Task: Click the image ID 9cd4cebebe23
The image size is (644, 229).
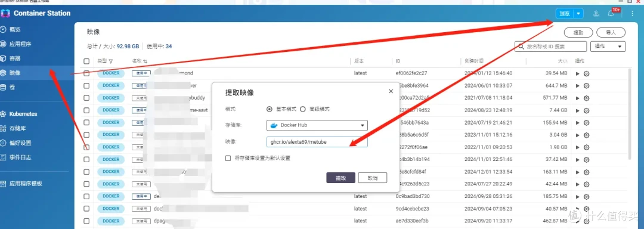Action: [413, 209]
